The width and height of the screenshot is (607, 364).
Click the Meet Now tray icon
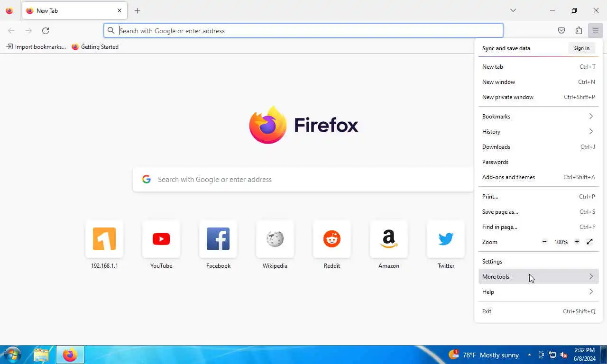[541, 355]
